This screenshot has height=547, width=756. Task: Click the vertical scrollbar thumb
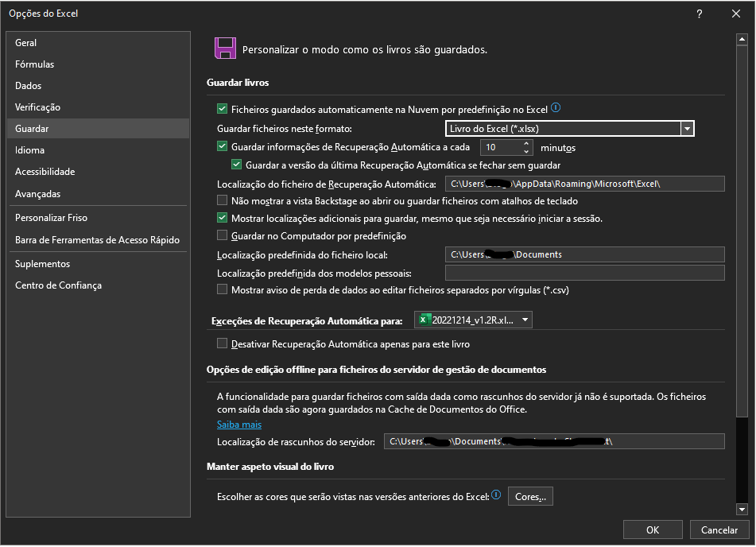pyautogui.click(x=742, y=231)
